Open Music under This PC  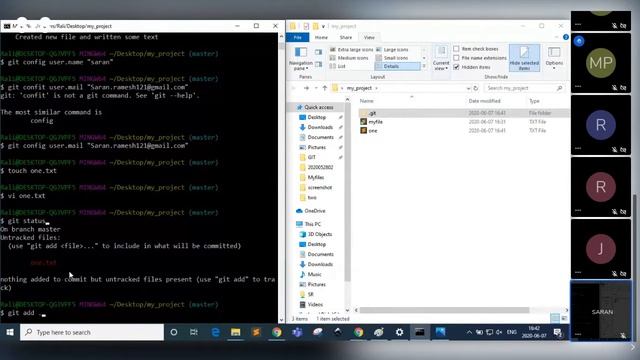(x=314, y=274)
